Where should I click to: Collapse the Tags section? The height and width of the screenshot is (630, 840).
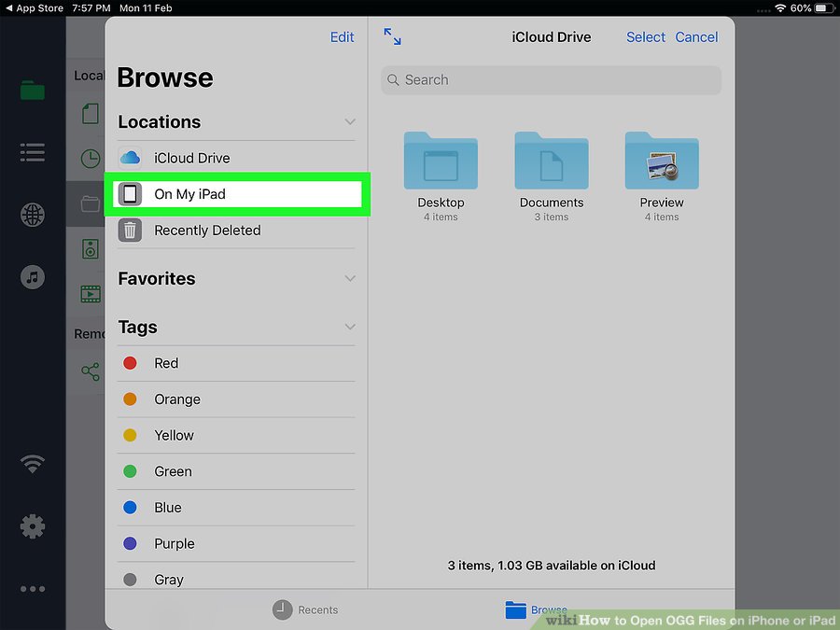[350, 327]
